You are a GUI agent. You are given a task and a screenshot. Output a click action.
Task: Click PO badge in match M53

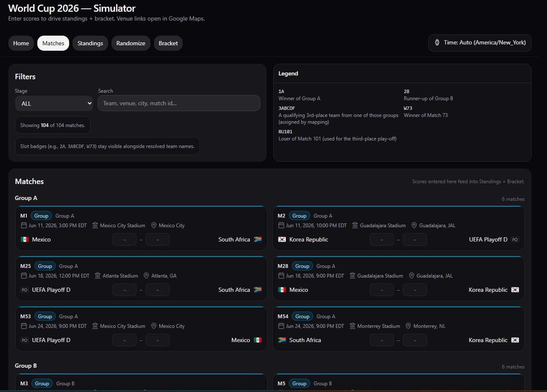coord(25,340)
